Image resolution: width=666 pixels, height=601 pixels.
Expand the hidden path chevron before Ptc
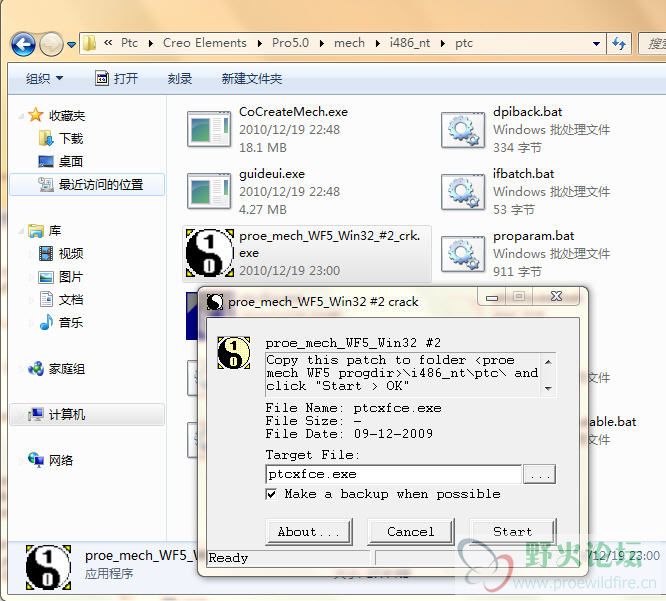pos(108,42)
